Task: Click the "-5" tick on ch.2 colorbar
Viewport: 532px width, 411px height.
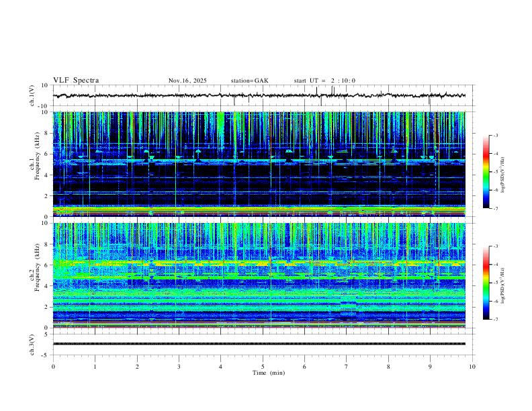Action: (496, 283)
